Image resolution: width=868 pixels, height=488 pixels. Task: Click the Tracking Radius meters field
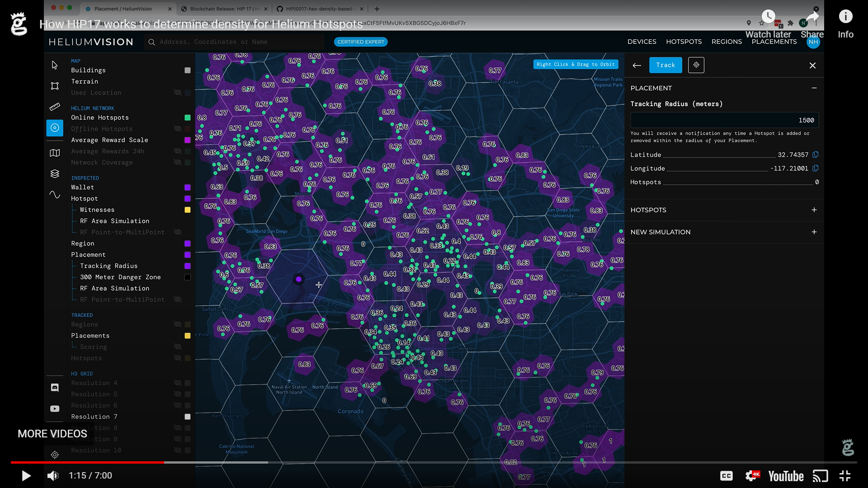[x=724, y=120]
